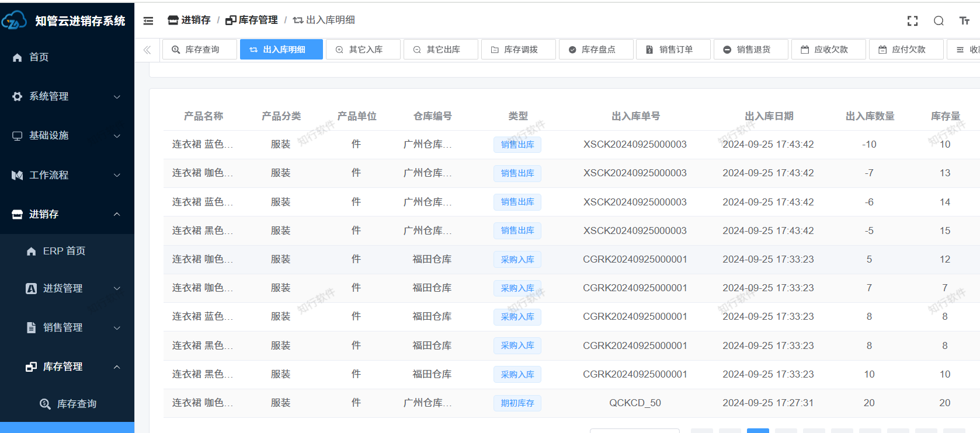Expand the 进货管理 submenu
Image resolution: width=980 pixels, height=433 pixels.
[x=73, y=288]
